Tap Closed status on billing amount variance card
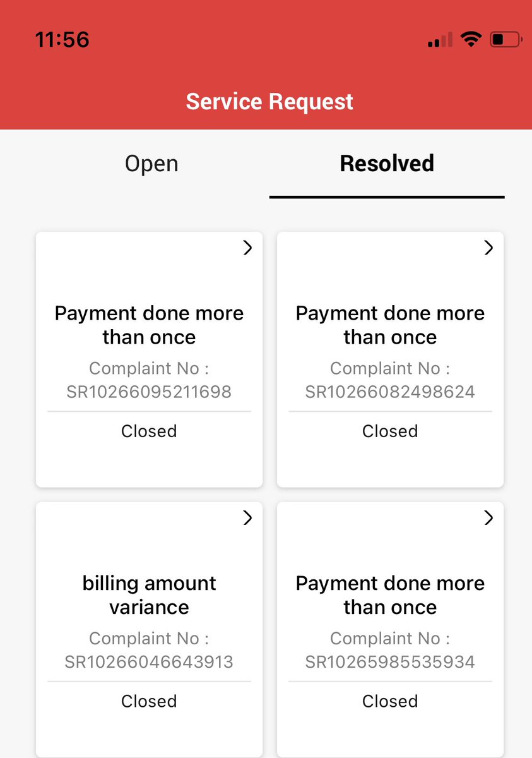This screenshot has height=758, width=532. (149, 701)
